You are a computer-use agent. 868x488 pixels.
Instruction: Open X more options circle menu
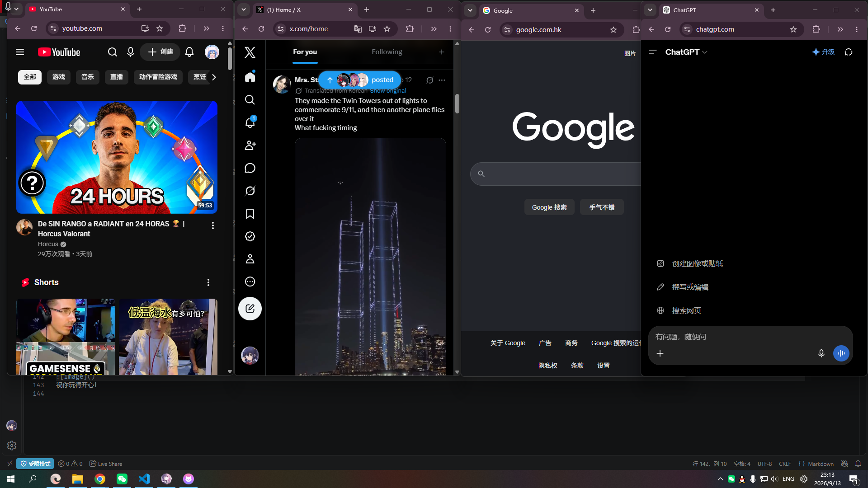pyautogui.click(x=250, y=282)
